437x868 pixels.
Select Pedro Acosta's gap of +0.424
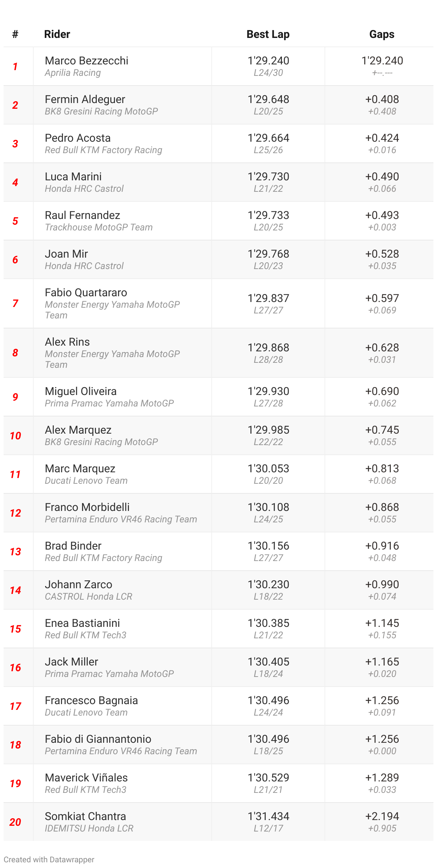[x=382, y=138]
